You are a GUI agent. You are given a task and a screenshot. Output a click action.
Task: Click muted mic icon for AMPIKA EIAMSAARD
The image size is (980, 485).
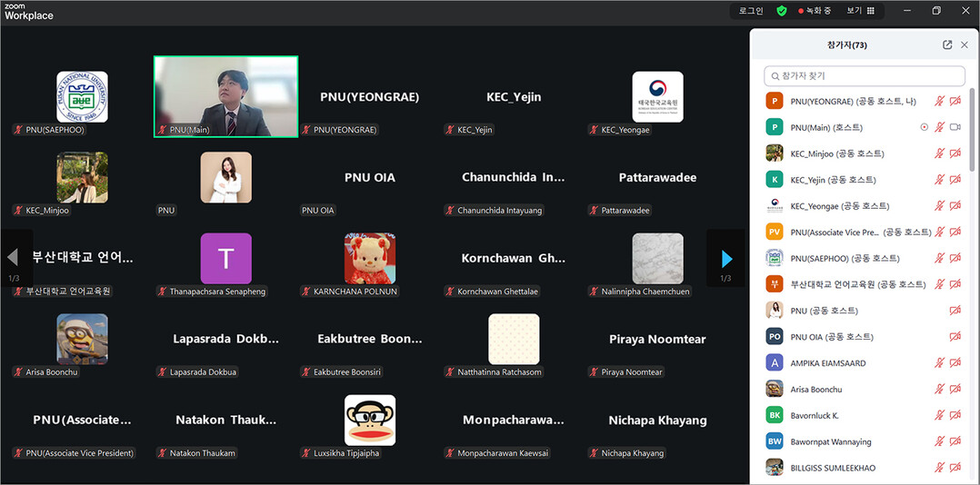939,363
